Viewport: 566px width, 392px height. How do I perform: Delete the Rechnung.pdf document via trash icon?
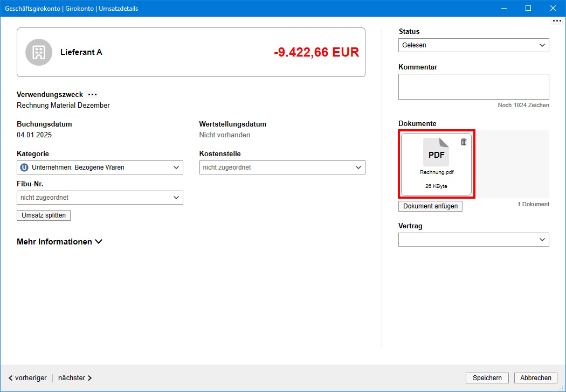pyautogui.click(x=464, y=142)
